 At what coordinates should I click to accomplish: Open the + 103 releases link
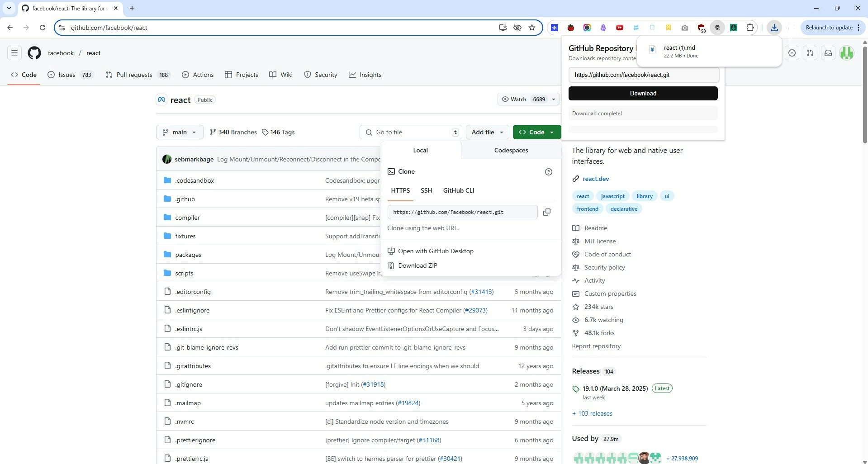tap(592, 413)
